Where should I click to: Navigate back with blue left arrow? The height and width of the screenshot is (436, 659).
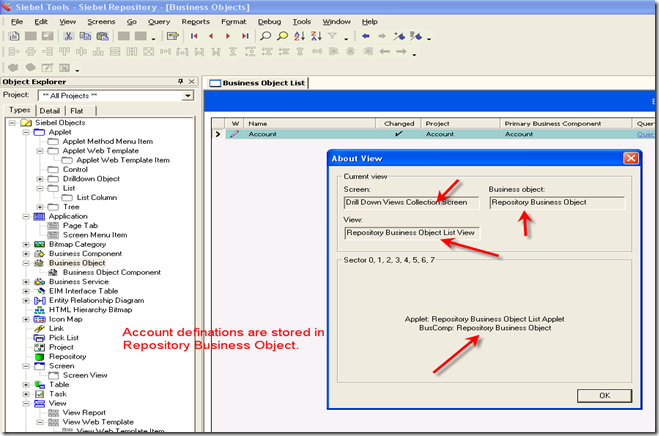coord(366,36)
